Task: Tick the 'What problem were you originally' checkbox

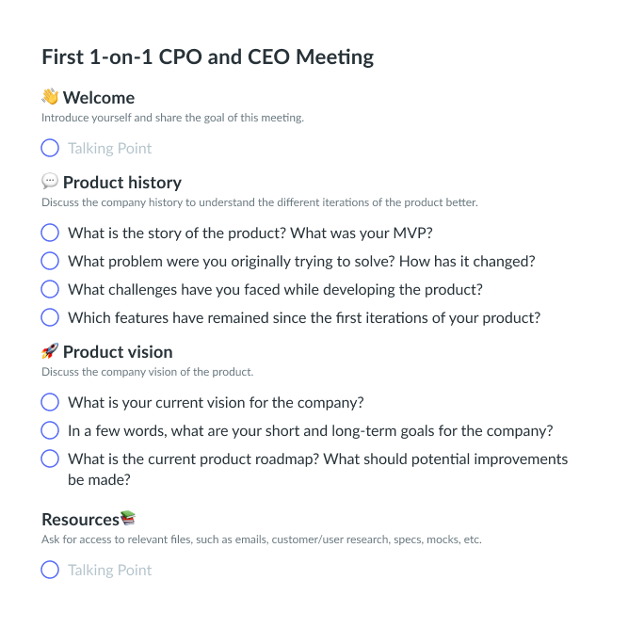Action: tap(50, 261)
